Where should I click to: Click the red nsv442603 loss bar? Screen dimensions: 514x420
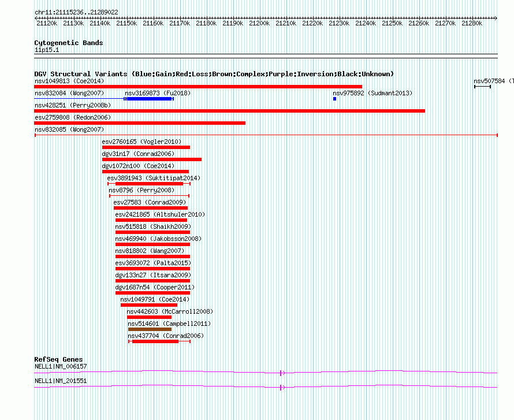point(149,317)
